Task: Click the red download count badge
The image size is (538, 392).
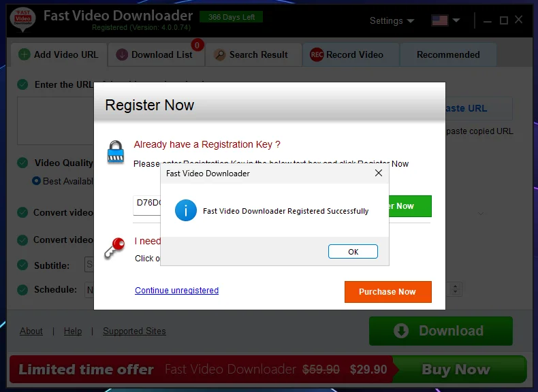Action: [x=197, y=45]
